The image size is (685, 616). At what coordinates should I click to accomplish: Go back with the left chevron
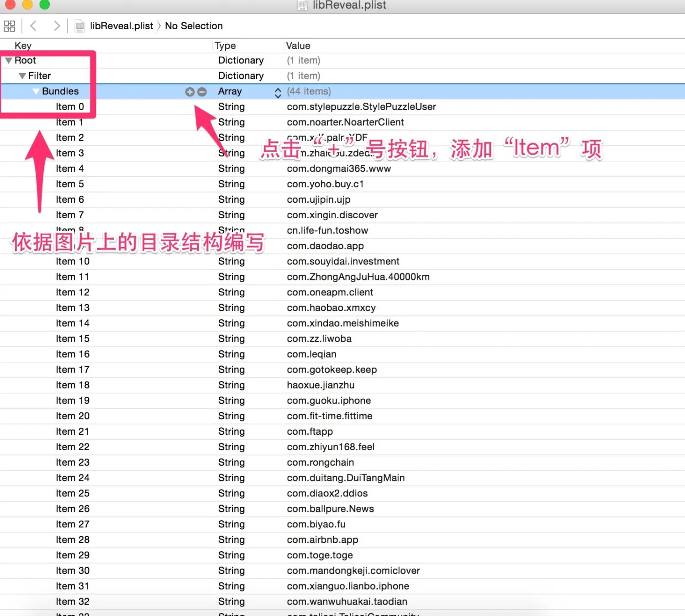pos(33,26)
